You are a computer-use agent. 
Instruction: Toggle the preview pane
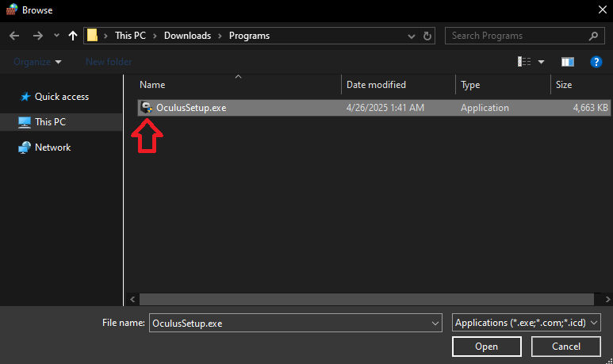tap(568, 62)
